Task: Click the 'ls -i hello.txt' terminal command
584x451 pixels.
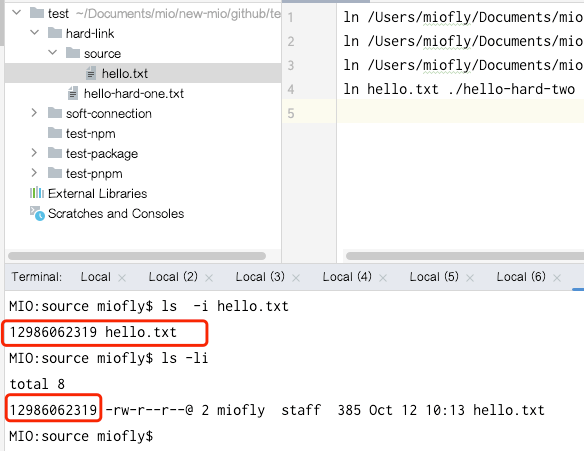Action: pyautogui.click(x=225, y=307)
